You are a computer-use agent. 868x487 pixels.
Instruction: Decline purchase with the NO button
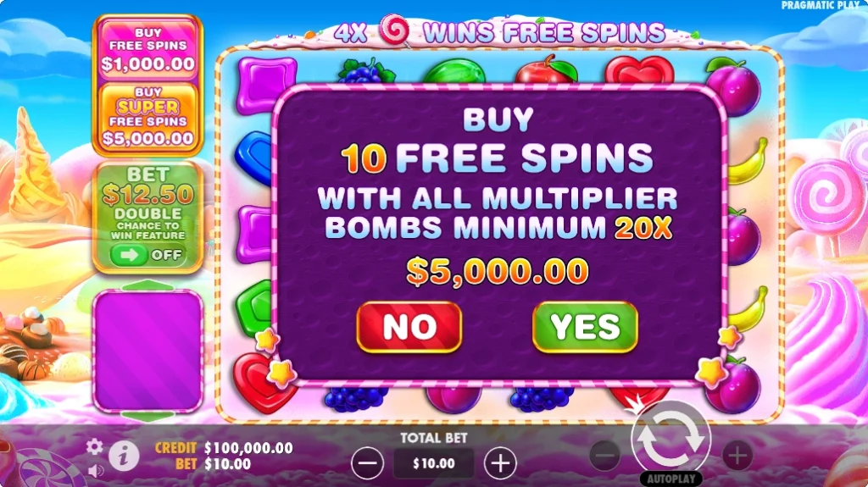tap(409, 327)
